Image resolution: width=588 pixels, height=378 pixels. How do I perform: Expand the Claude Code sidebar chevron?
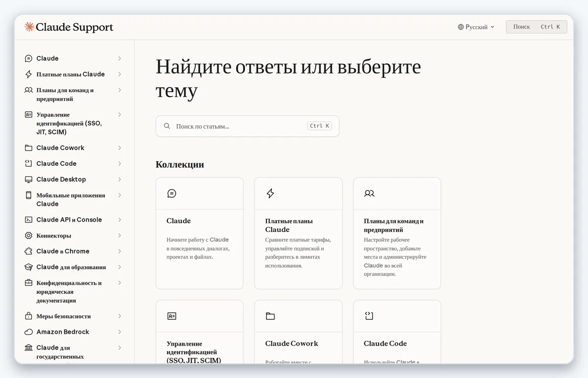(x=120, y=163)
